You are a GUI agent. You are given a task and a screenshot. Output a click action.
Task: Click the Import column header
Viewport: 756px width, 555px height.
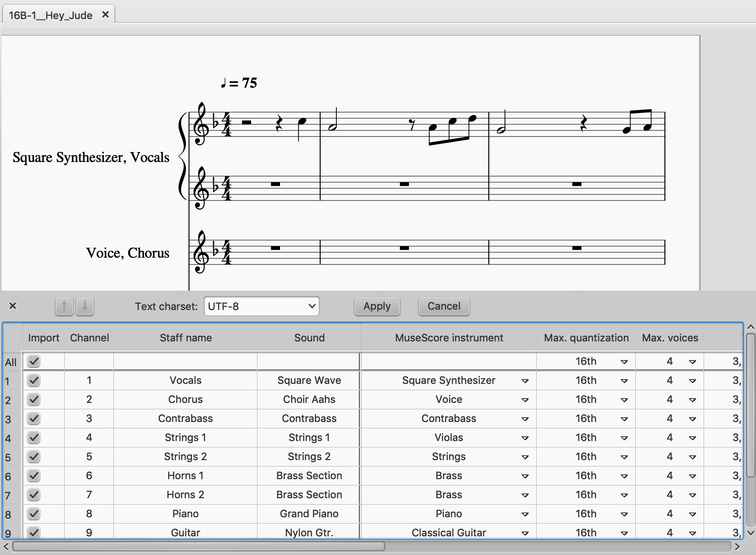pos(44,338)
